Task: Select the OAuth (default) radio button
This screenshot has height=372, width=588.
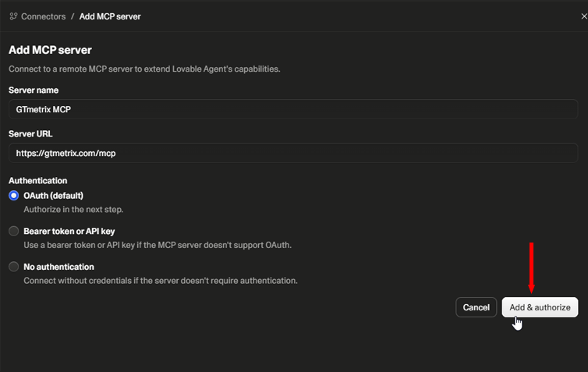Action: click(x=14, y=196)
